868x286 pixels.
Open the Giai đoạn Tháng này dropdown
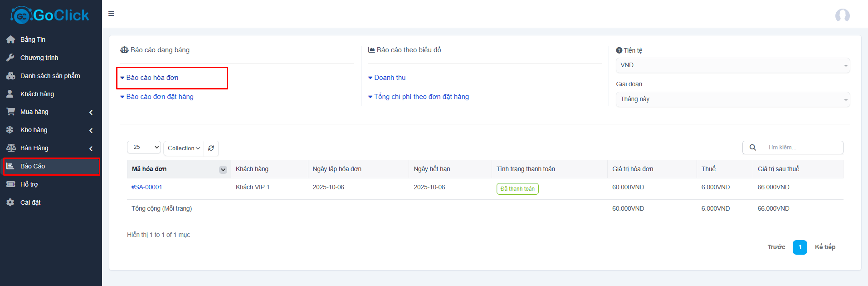coord(732,99)
